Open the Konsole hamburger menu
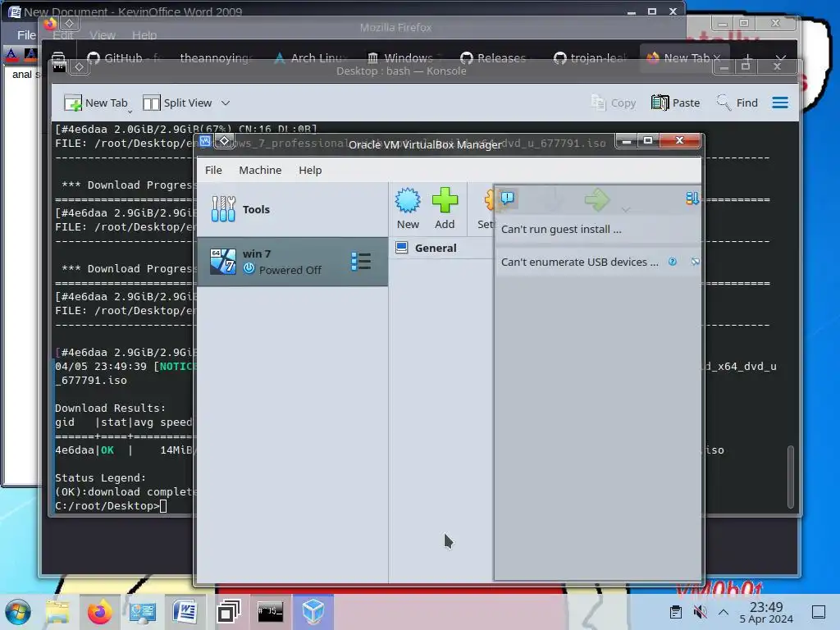Screen dimensions: 840x630 pos(780,103)
